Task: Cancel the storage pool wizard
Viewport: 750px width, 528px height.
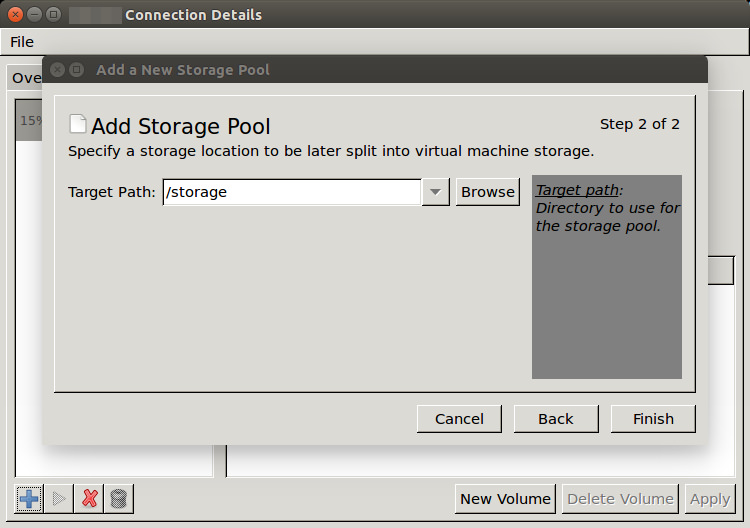Action: (459, 419)
